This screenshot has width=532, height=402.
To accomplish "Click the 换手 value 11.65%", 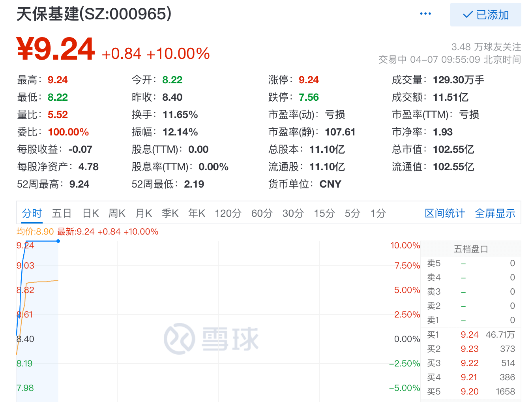I will point(180,115).
